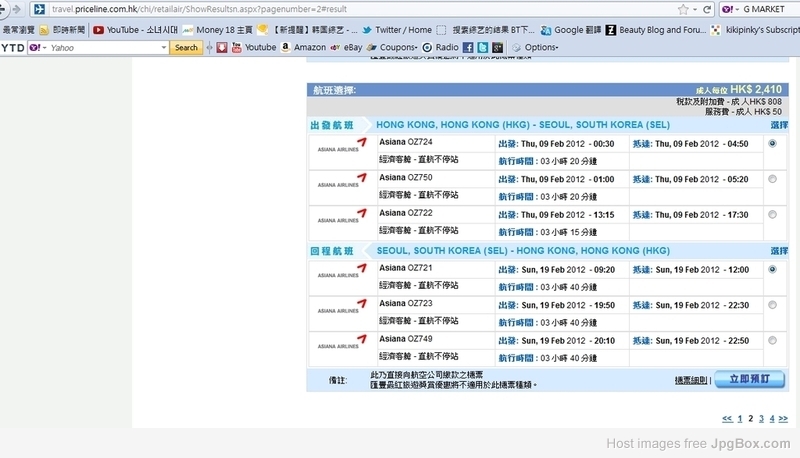Open the Facebook icon in Yahoo toolbar

pos(468,47)
